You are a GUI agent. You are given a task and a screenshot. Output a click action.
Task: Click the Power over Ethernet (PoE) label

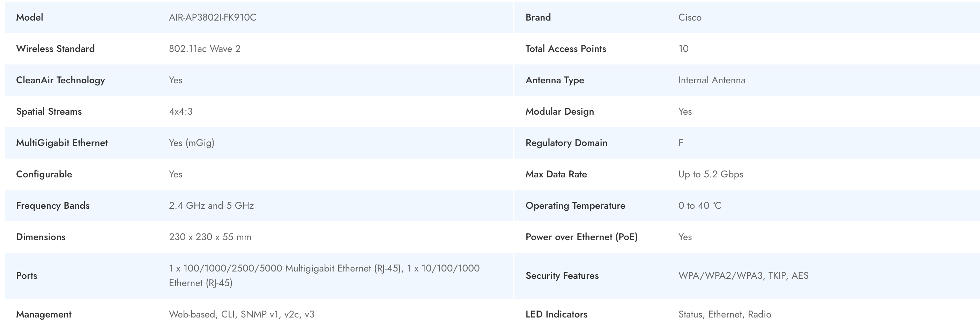click(x=581, y=237)
